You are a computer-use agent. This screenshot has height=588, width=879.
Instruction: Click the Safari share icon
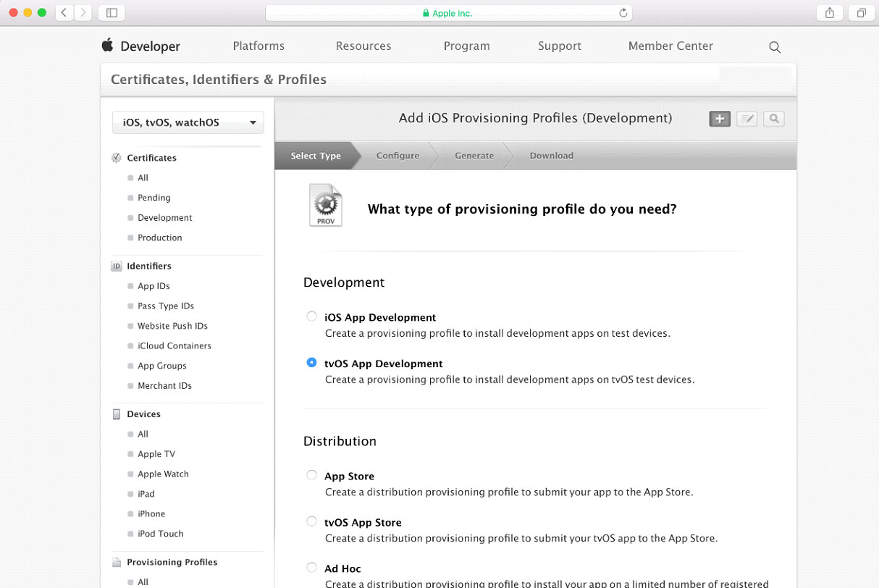pos(830,13)
